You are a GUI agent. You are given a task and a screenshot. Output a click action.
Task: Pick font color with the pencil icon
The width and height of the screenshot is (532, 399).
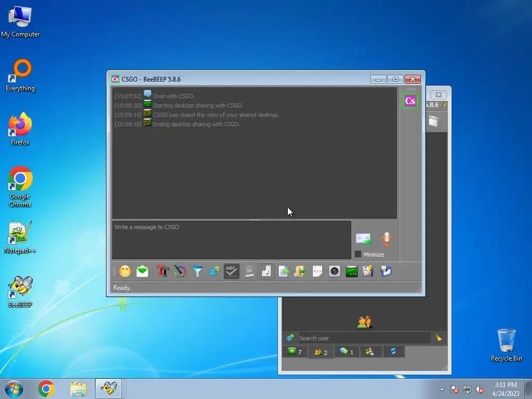pos(180,271)
